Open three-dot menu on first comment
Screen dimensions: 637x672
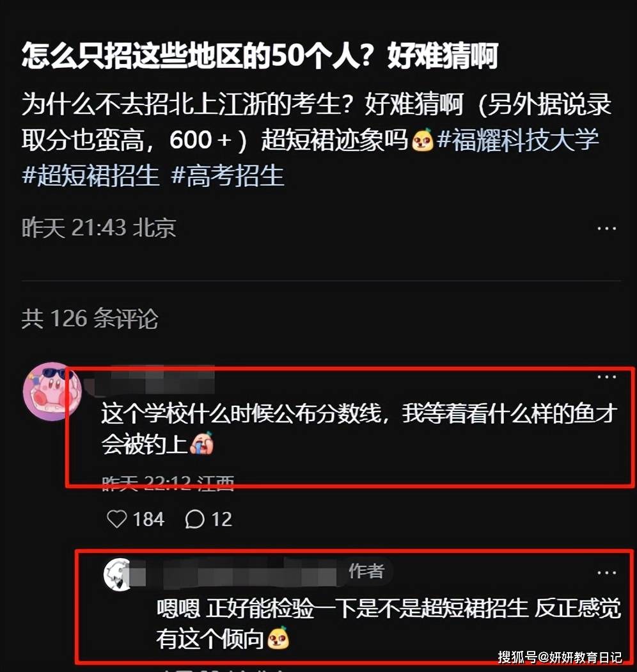606,377
